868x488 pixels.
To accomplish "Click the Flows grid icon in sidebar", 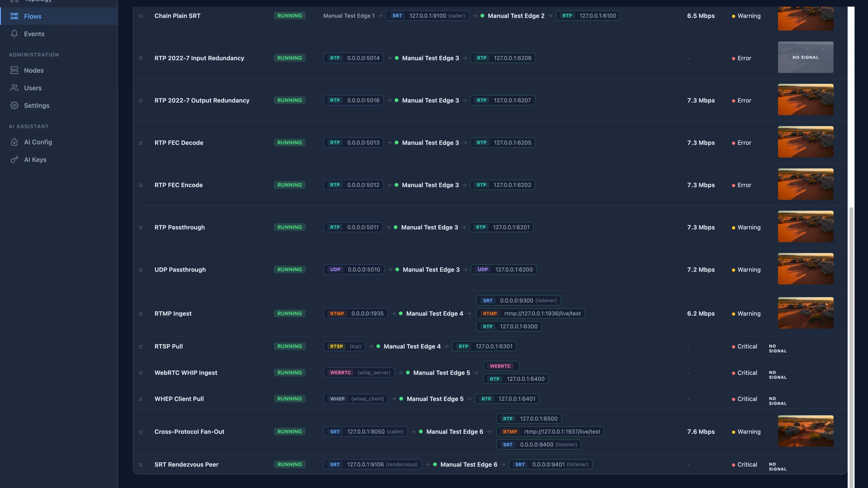I will coord(14,16).
